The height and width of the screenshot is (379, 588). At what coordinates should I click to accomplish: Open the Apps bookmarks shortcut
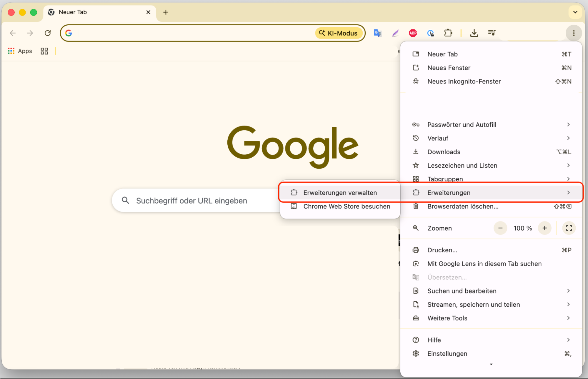pos(20,51)
